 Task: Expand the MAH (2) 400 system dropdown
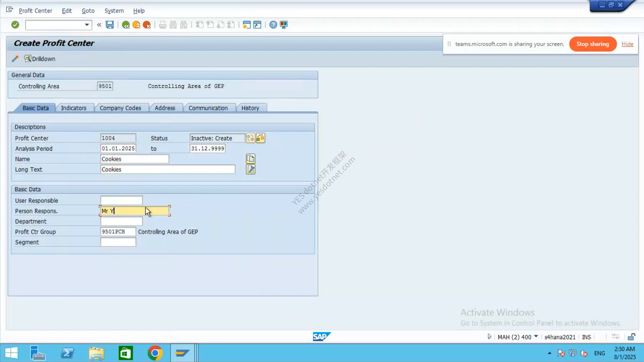(x=536, y=337)
